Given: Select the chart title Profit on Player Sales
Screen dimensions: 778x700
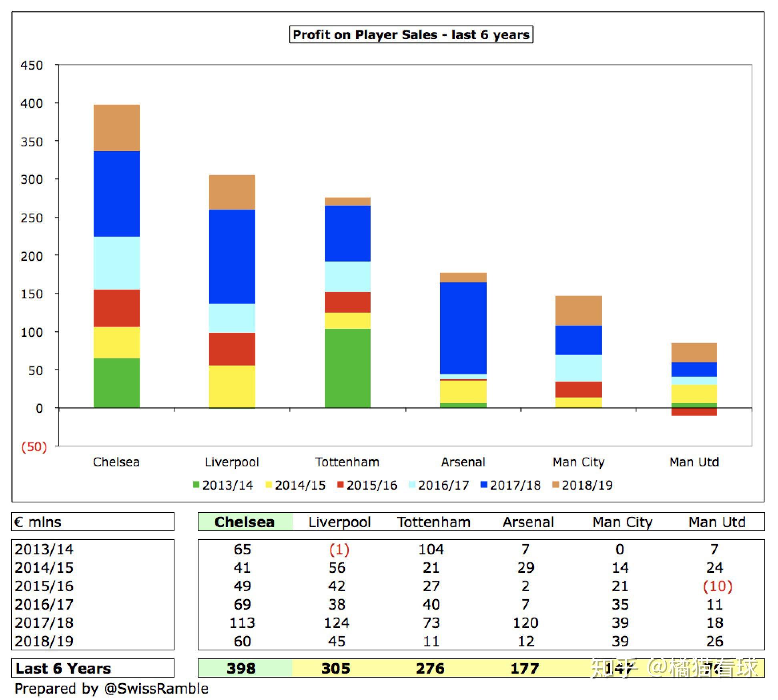Looking at the screenshot, I should click(x=411, y=35).
